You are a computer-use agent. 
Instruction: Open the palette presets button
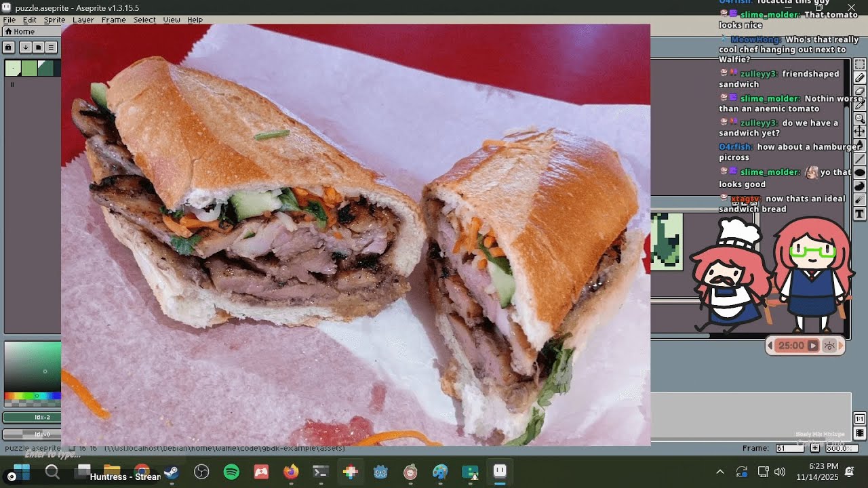click(38, 47)
